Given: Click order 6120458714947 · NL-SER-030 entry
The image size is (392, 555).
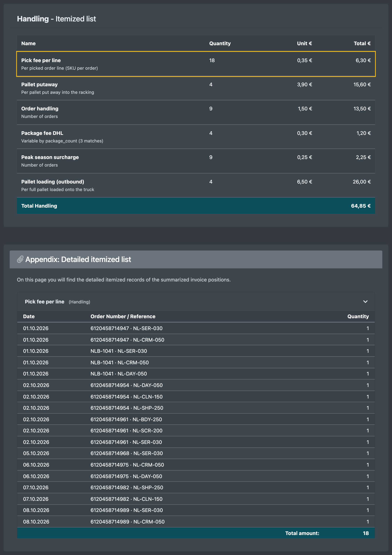Looking at the screenshot, I should [x=126, y=328].
